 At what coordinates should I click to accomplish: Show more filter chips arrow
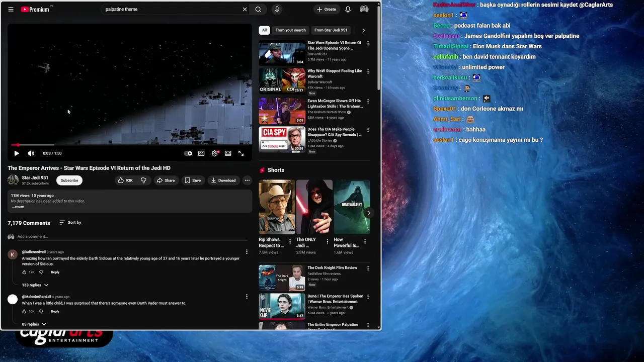(x=363, y=30)
